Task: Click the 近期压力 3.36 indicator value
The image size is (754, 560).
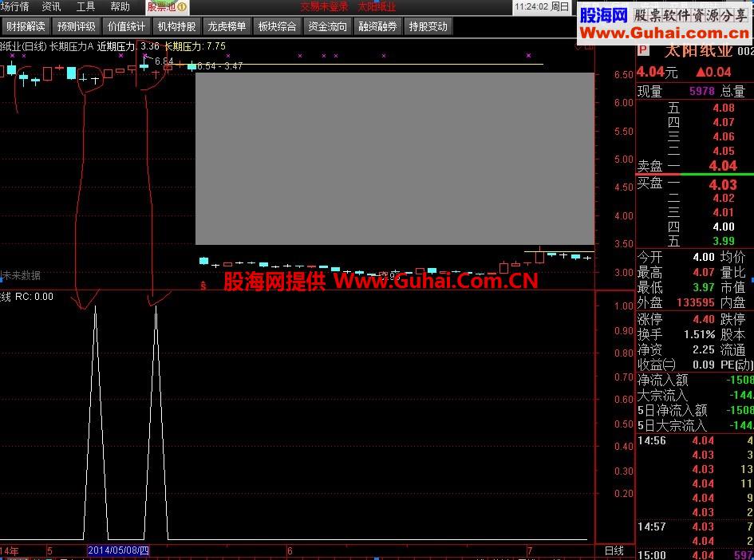Action: point(128,46)
